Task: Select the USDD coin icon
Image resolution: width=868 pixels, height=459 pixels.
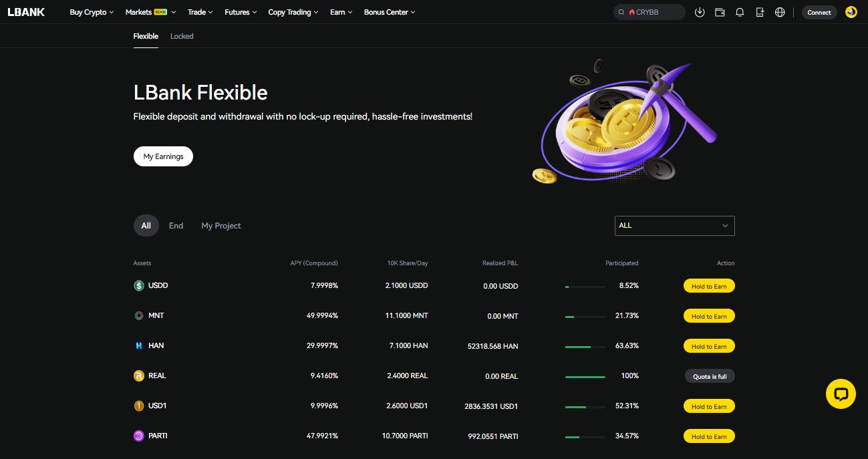Action: (138, 285)
